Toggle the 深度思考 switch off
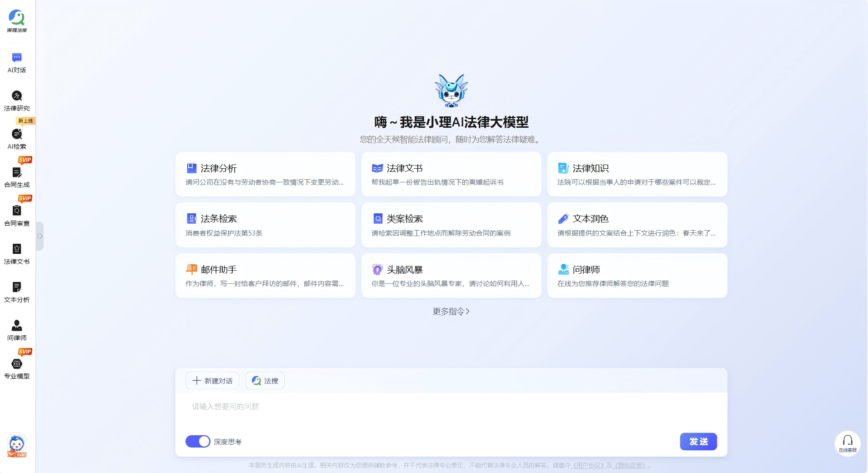 198,442
